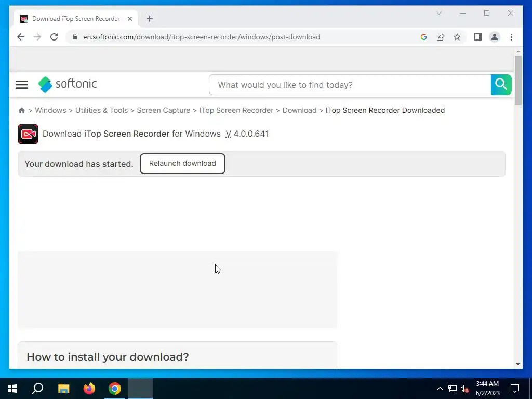The image size is (532, 399).
Task: Select the Download iTop Screen Recorder tab
Action: 76,19
